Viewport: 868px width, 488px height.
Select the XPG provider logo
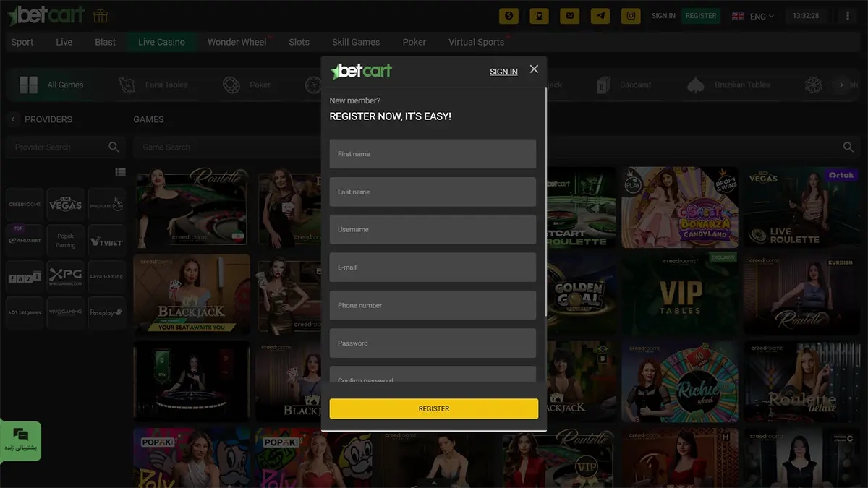tap(66, 276)
